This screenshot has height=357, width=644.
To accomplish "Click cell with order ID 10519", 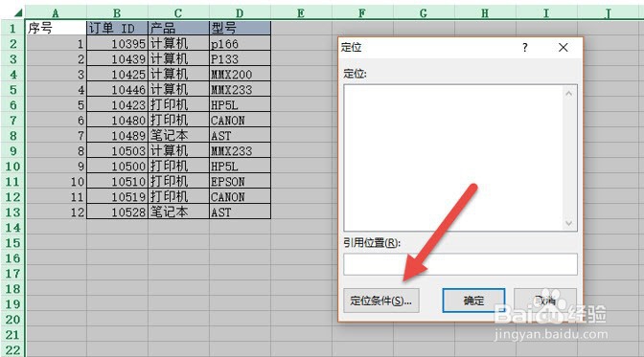I will click(117, 196).
